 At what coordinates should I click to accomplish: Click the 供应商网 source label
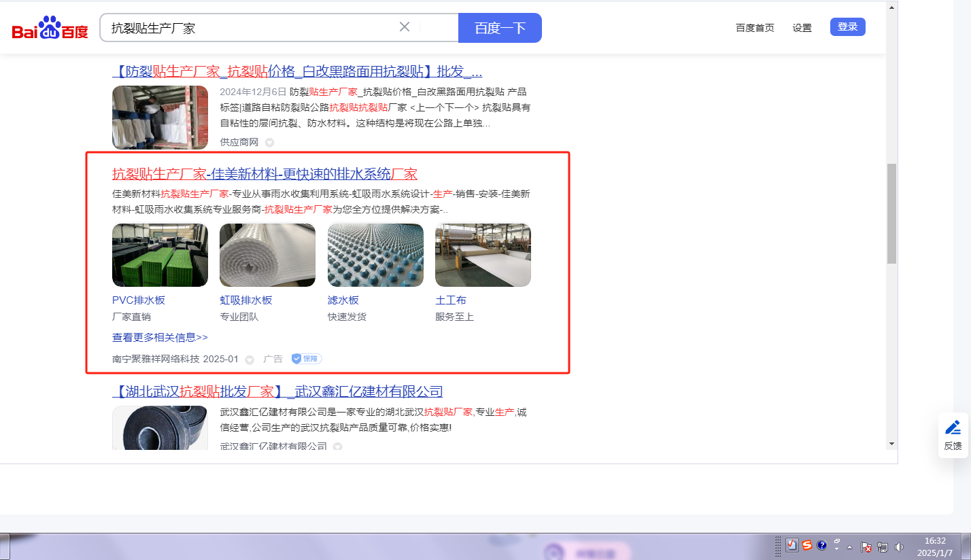[239, 142]
